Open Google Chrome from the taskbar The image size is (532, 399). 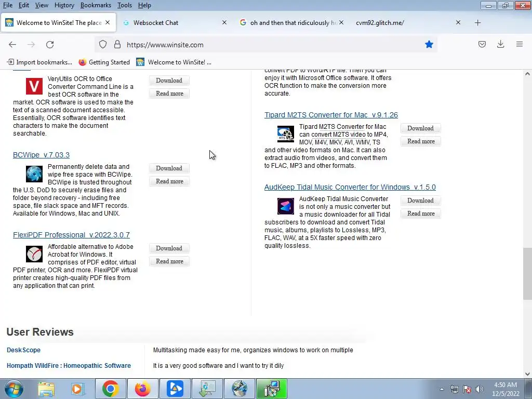pos(110,389)
